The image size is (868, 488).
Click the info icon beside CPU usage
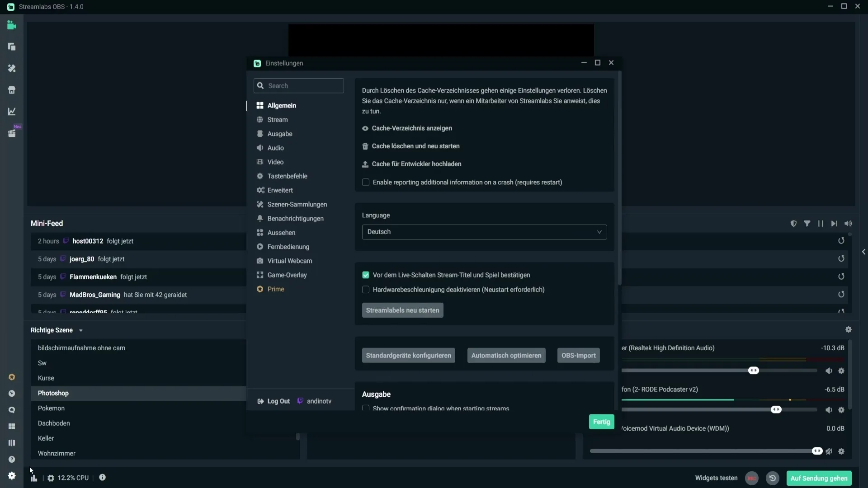point(103,478)
